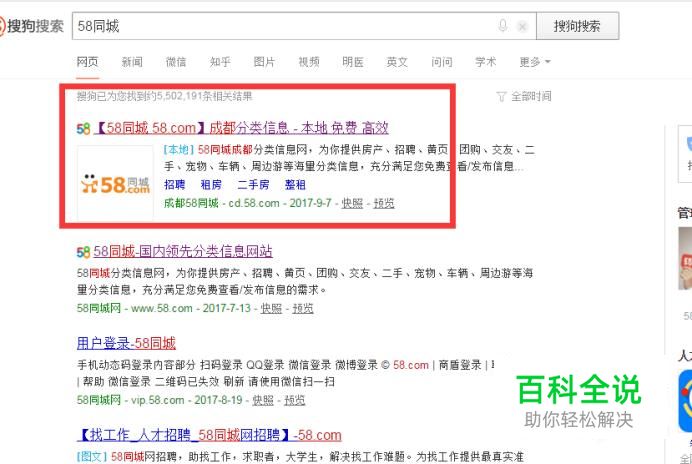Screen dimensions: 692x464
Task: Open the 58同城-国内领先分类信息网站 result
Action: [183, 252]
